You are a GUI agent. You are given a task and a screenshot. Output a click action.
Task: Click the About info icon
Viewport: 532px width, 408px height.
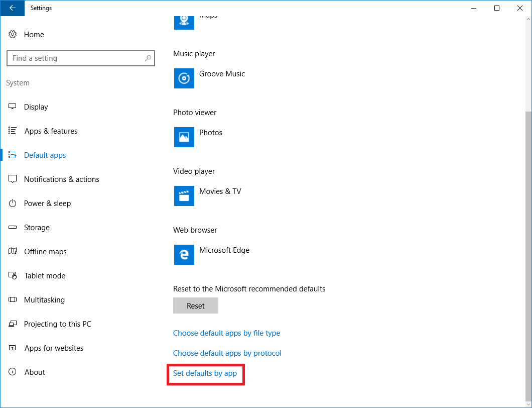tap(13, 372)
